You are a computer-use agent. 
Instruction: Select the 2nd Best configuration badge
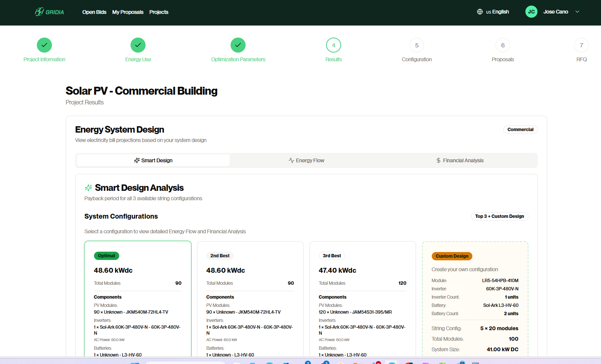(220, 256)
